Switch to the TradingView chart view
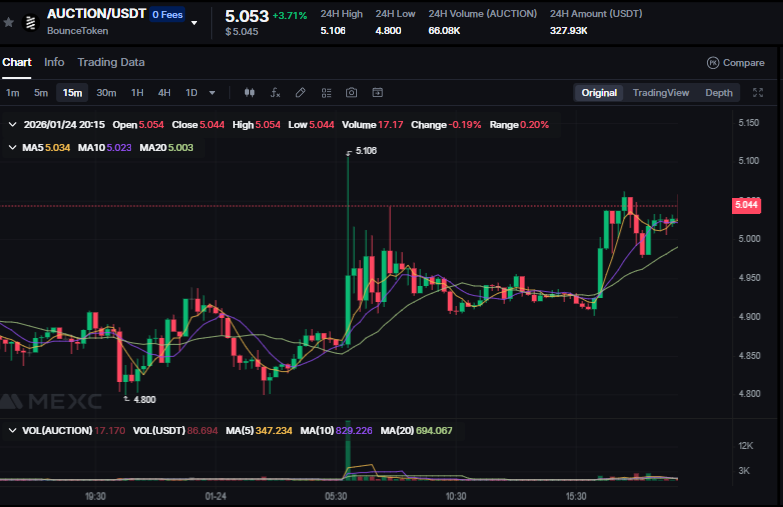The height and width of the screenshot is (507, 783). (661, 93)
